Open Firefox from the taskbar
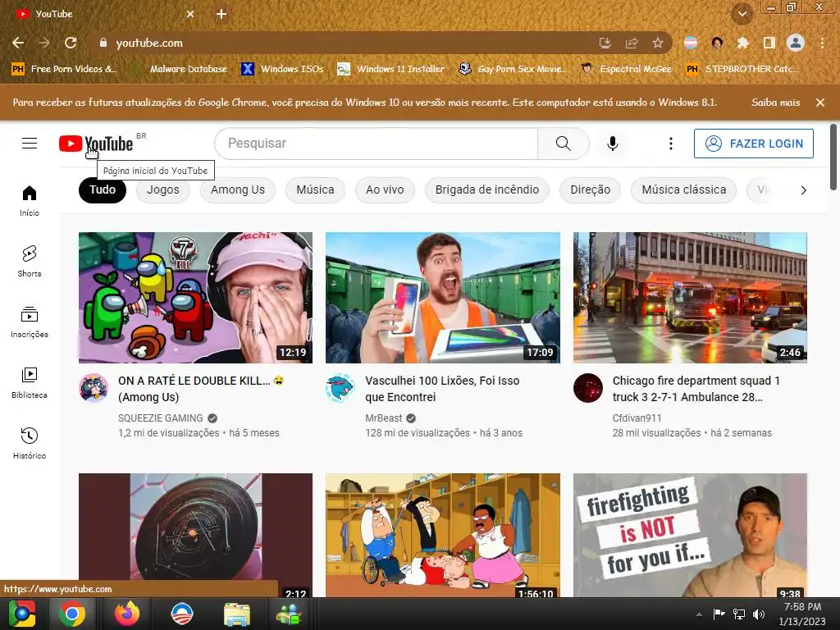The height and width of the screenshot is (630, 840). 127,614
